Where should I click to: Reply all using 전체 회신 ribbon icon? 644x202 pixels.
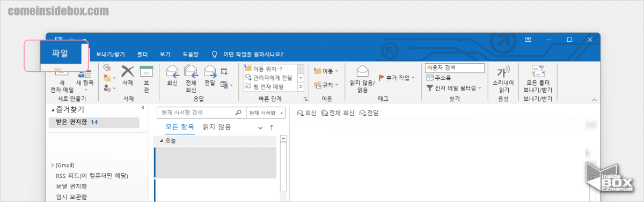(191, 78)
